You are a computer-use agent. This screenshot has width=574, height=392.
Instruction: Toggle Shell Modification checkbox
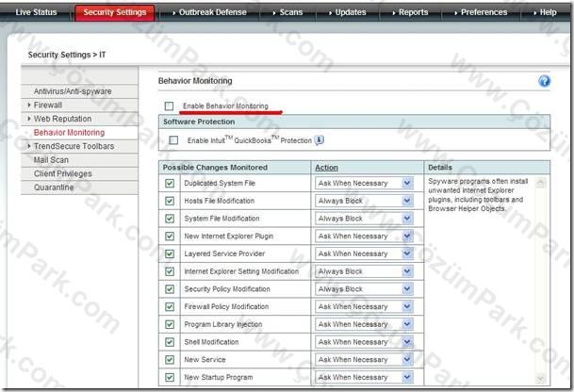tap(170, 342)
